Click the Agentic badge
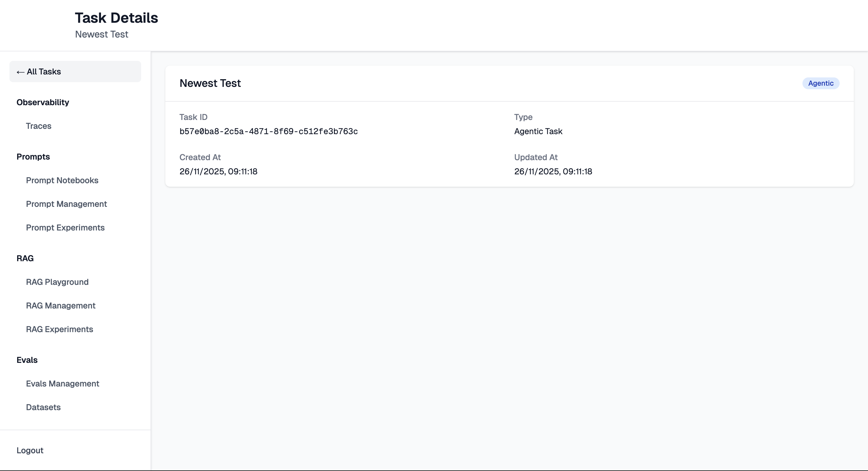 (x=820, y=83)
